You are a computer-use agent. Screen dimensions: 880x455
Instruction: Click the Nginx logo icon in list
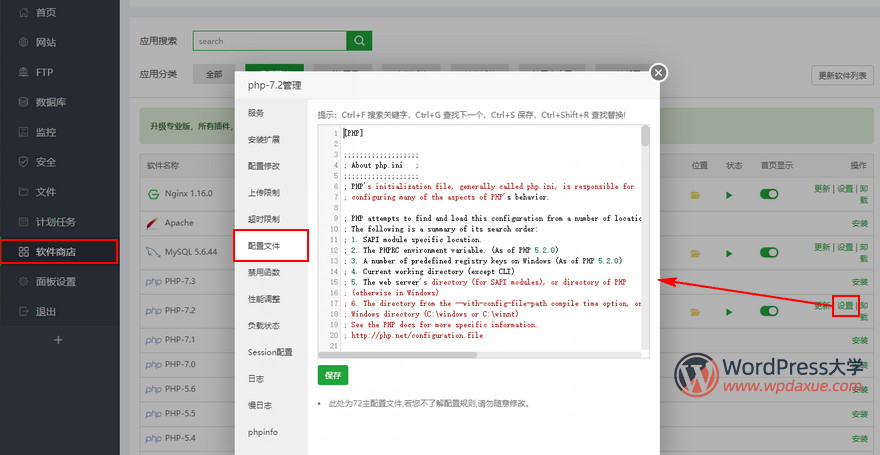(x=153, y=194)
